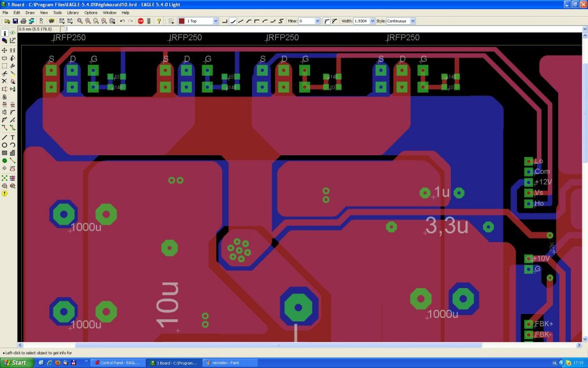Screen dimensions: 588x368
Task: Select the Move tool
Action: click(x=5, y=51)
